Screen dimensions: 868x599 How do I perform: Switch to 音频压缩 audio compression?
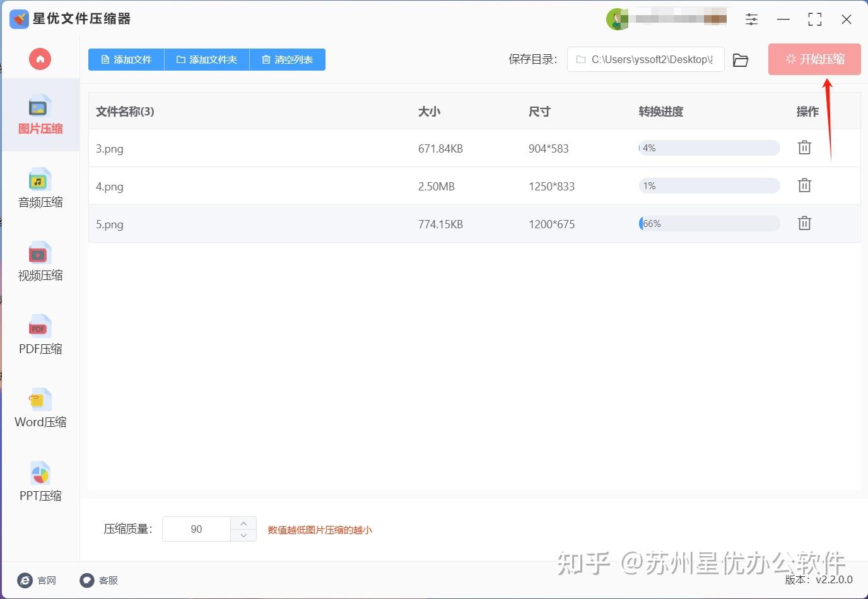(x=40, y=189)
